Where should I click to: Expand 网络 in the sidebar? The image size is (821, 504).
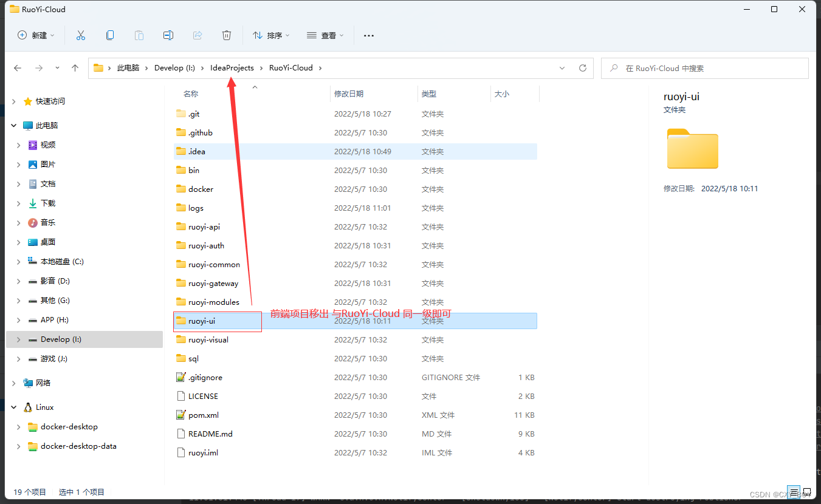pyautogui.click(x=14, y=383)
